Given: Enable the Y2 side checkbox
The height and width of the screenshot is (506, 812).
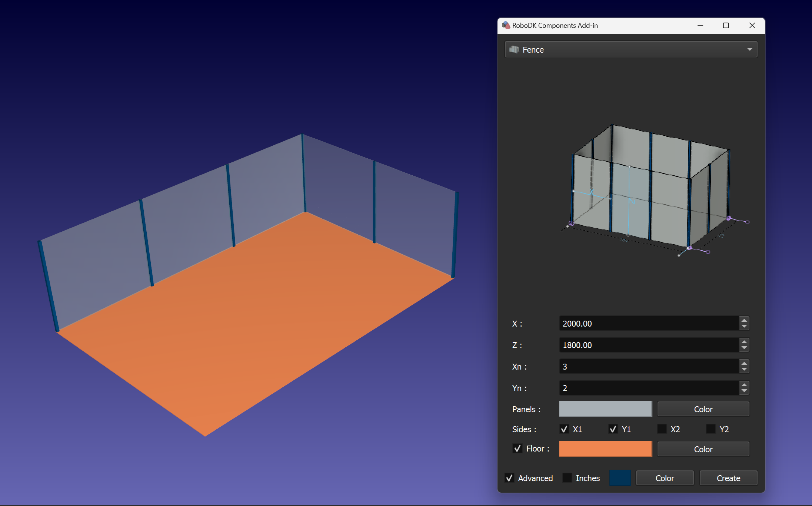Looking at the screenshot, I should click(x=710, y=429).
